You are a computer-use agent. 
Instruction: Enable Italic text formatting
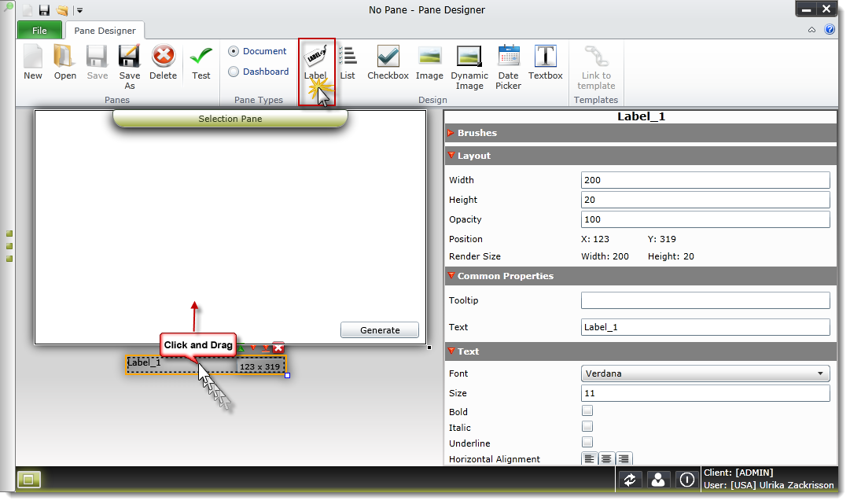pyautogui.click(x=587, y=426)
